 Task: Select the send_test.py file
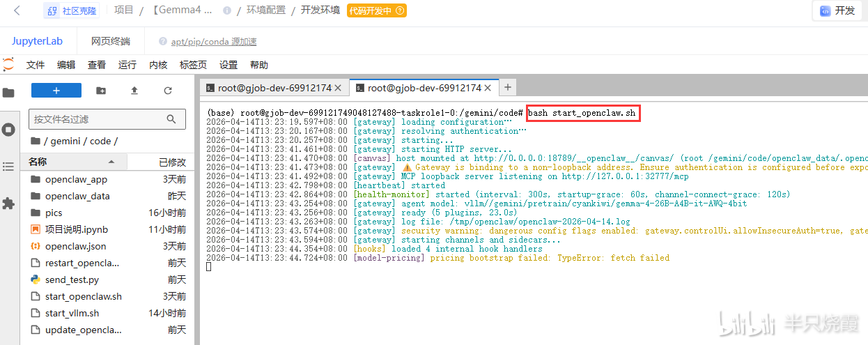click(108, 279)
